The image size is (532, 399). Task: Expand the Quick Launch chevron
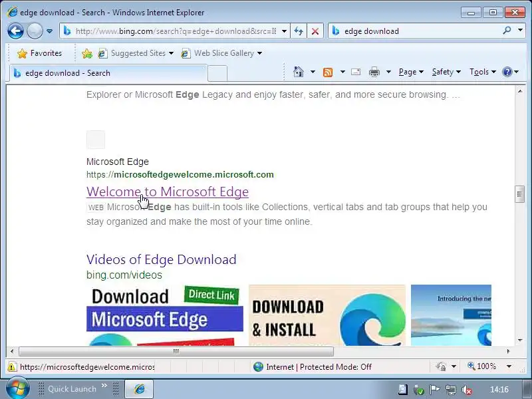104,386
